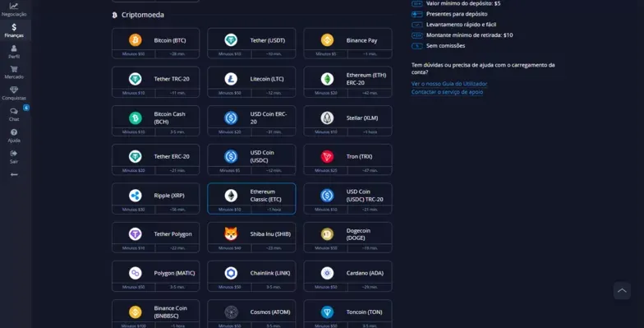Click the 'Tron (TRX)' label
This screenshot has height=328, width=644.
click(x=360, y=156)
